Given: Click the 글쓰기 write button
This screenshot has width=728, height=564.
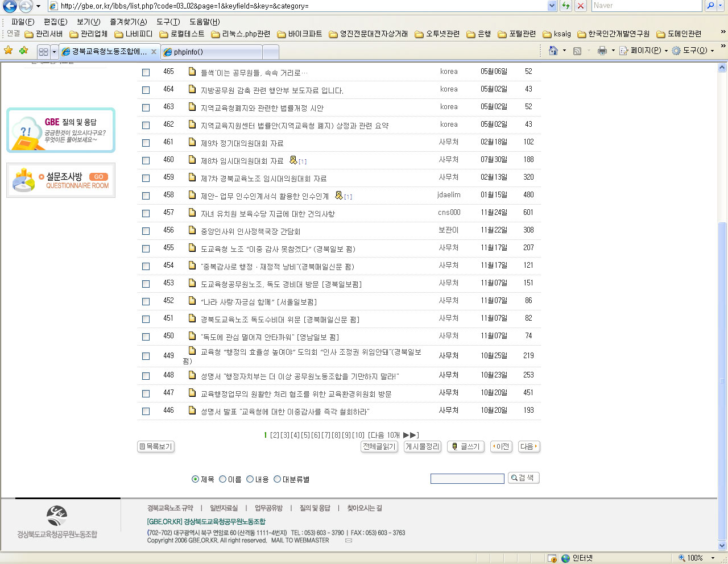Looking at the screenshot, I should pyautogui.click(x=465, y=447).
